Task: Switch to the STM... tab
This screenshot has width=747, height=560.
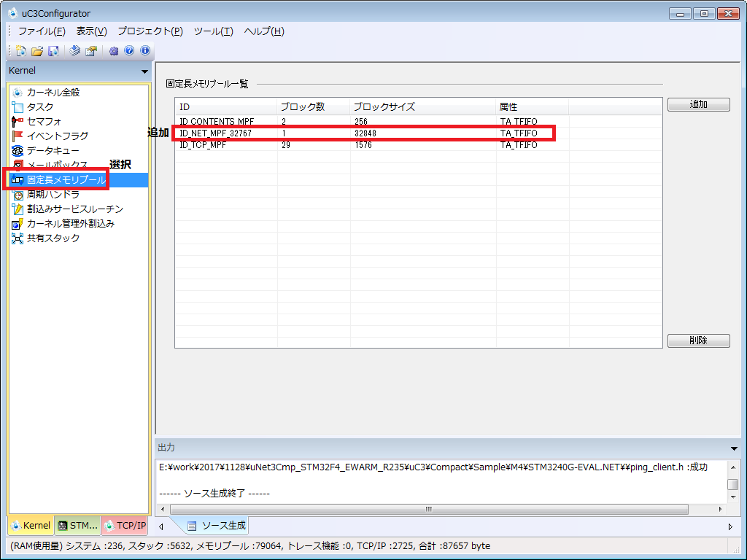Action: tap(77, 525)
